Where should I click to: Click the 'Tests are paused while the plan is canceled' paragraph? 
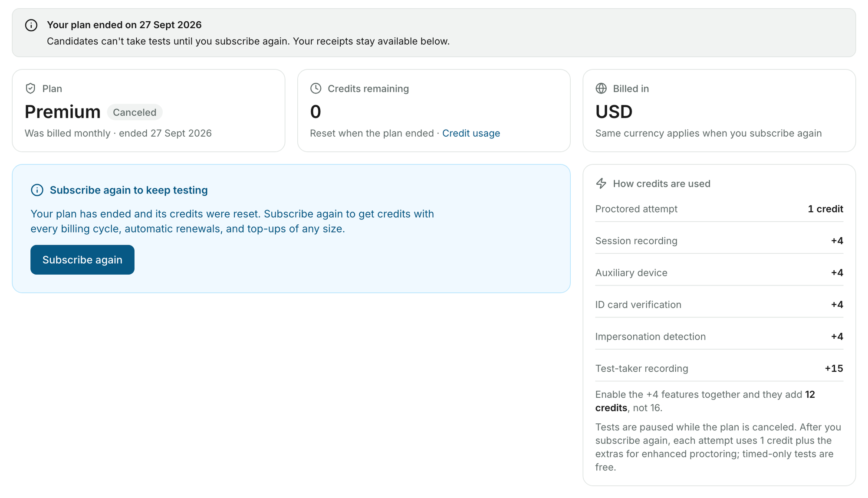(x=718, y=447)
